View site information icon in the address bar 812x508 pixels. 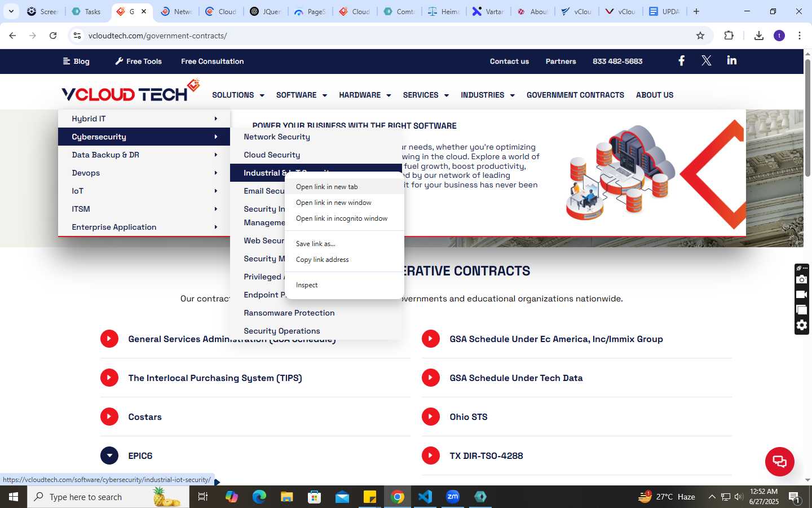pos(78,36)
